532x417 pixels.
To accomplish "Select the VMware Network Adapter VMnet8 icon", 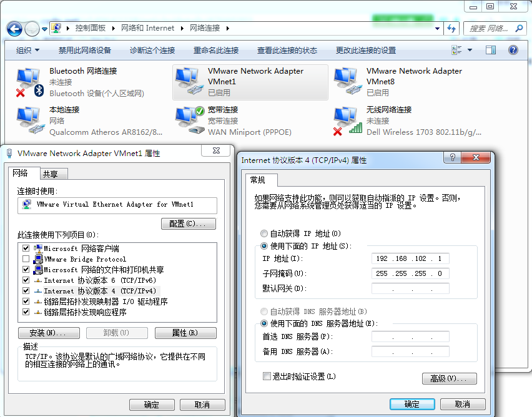I will (348, 81).
